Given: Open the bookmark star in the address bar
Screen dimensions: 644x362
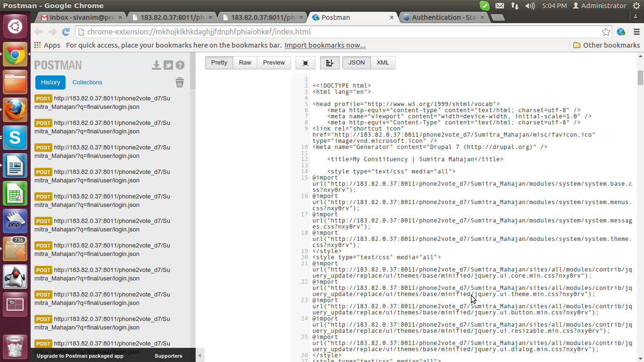Looking at the screenshot, I should 607,32.
